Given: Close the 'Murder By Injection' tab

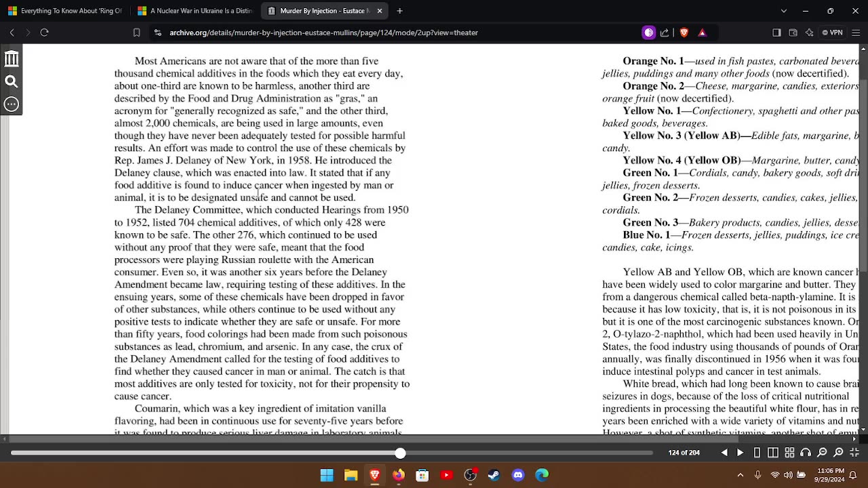Looking at the screenshot, I should [380, 11].
